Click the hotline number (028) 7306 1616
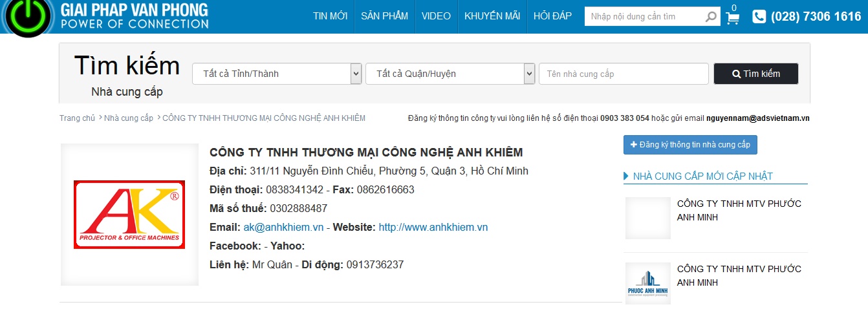 [x=816, y=17]
